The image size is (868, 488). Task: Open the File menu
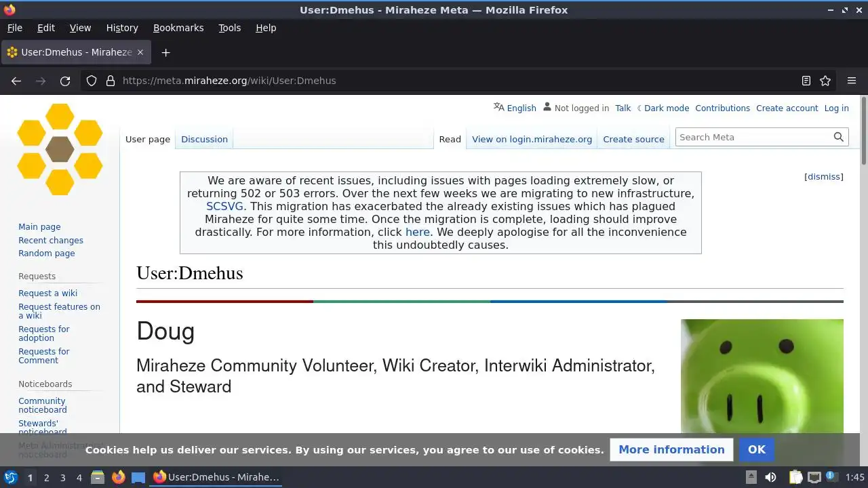15,28
